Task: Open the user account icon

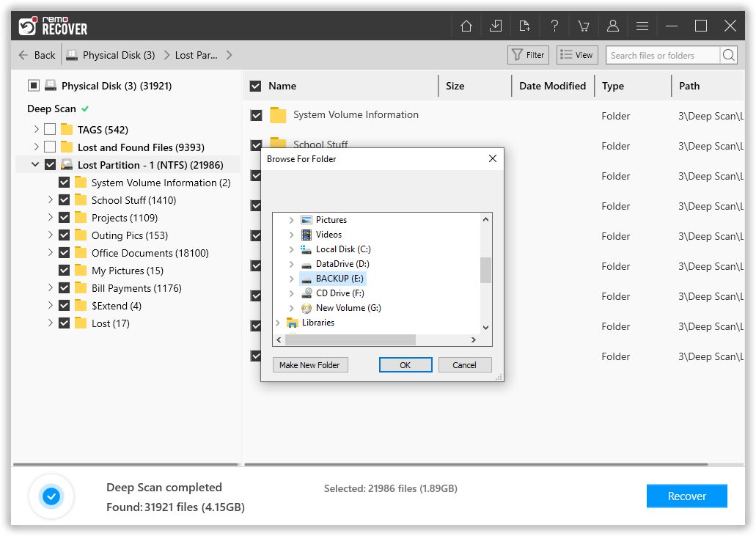Action: pyautogui.click(x=613, y=25)
